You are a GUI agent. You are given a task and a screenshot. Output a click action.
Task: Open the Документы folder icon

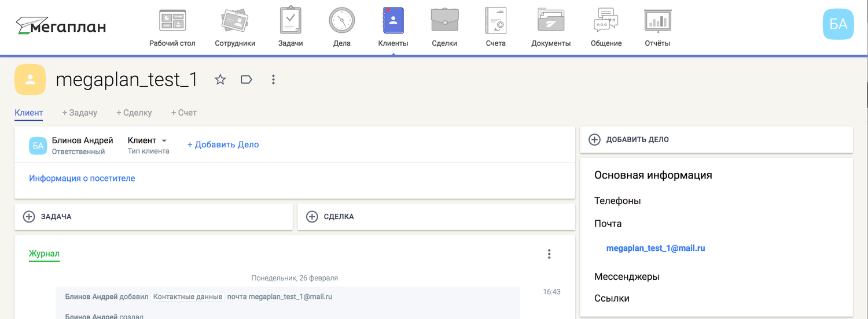[550, 21]
